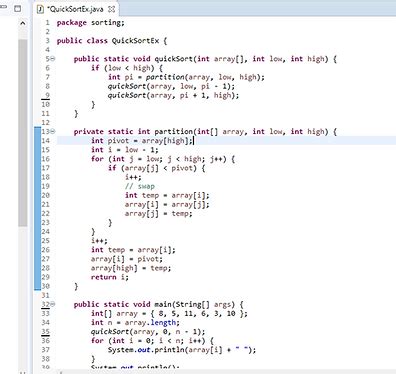Click the "public class QuickSortEx {" declaration
This screenshot has height=374, width=396.
point(112,41)
